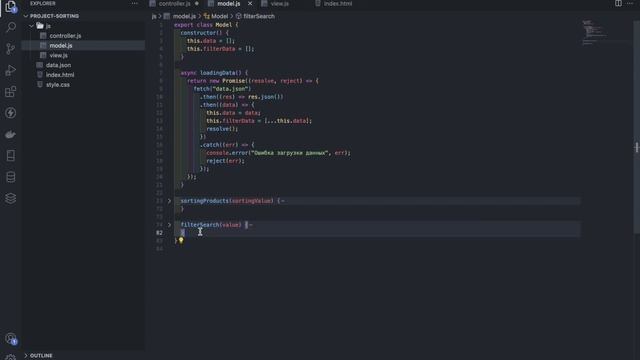Click the folded ellipsis after sortingProducts
The height and width of the screenshot is (360, 640).
coord(282,201)
